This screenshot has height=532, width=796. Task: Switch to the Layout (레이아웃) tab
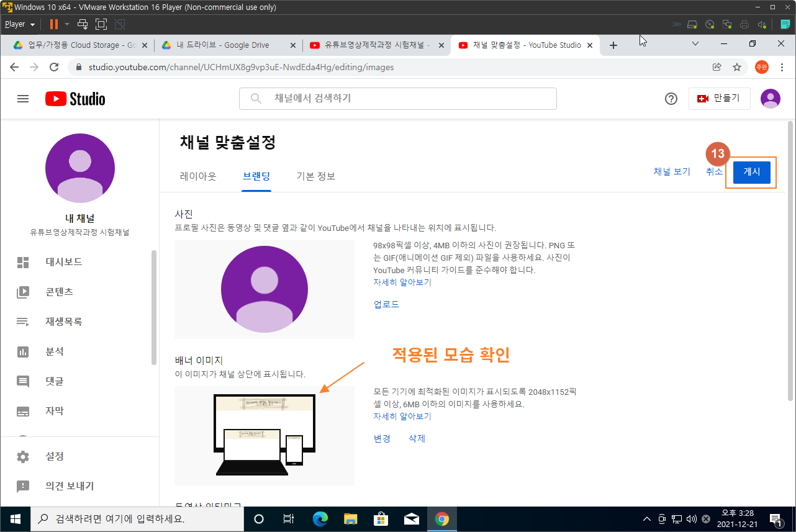click(x=198, y=176)
